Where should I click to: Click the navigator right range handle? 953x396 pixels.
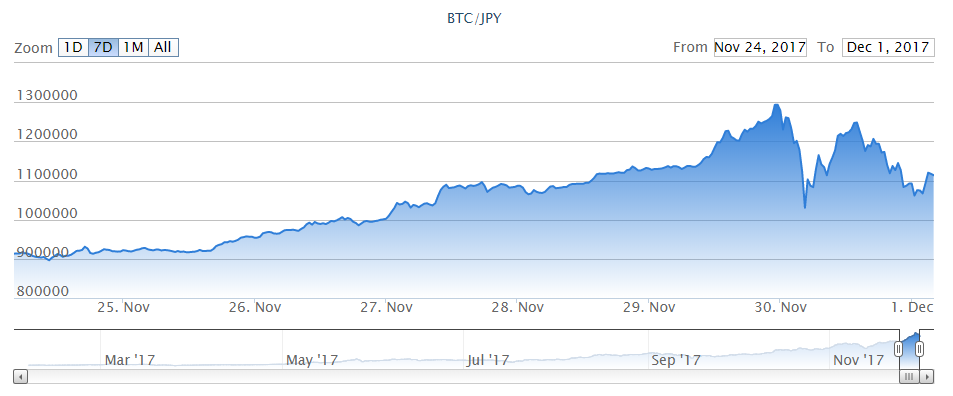coord(920,349)
